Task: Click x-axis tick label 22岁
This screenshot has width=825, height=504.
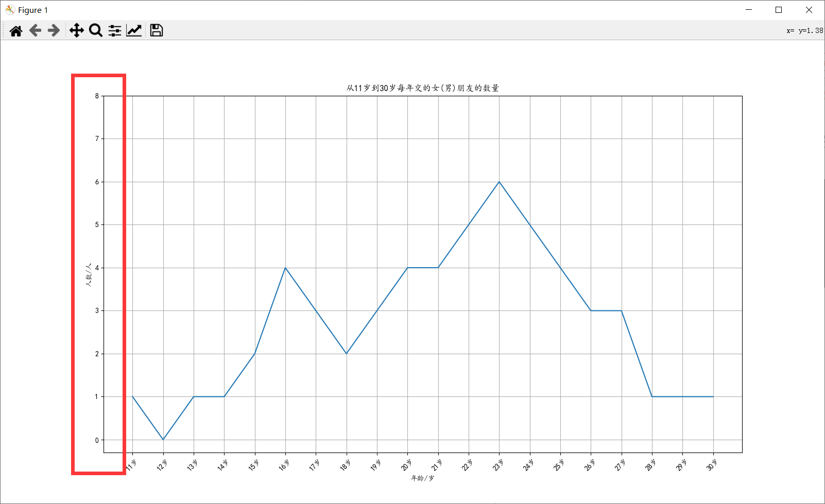Action: click(467, 465)
